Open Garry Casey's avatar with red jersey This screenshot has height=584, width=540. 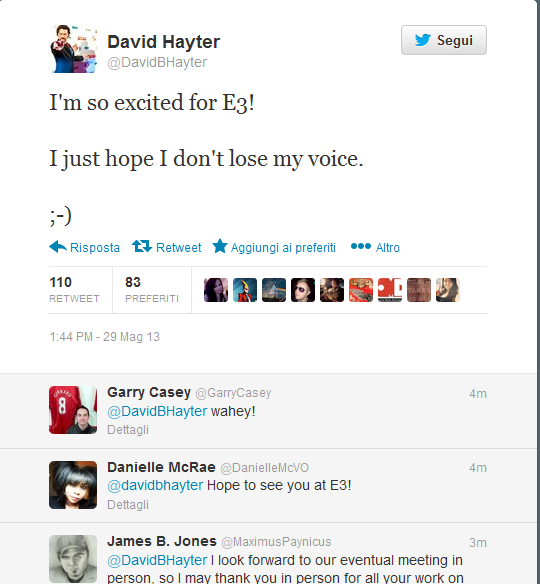pos(73,410)
